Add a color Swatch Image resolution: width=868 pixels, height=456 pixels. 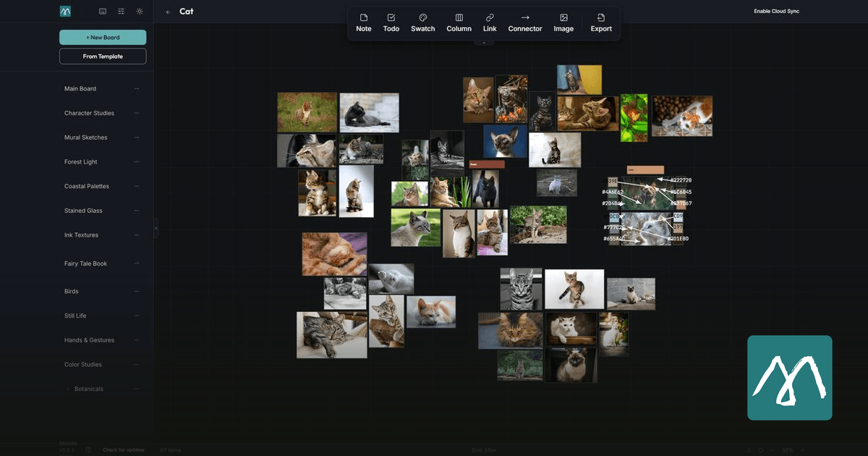[x=423, y=23]
